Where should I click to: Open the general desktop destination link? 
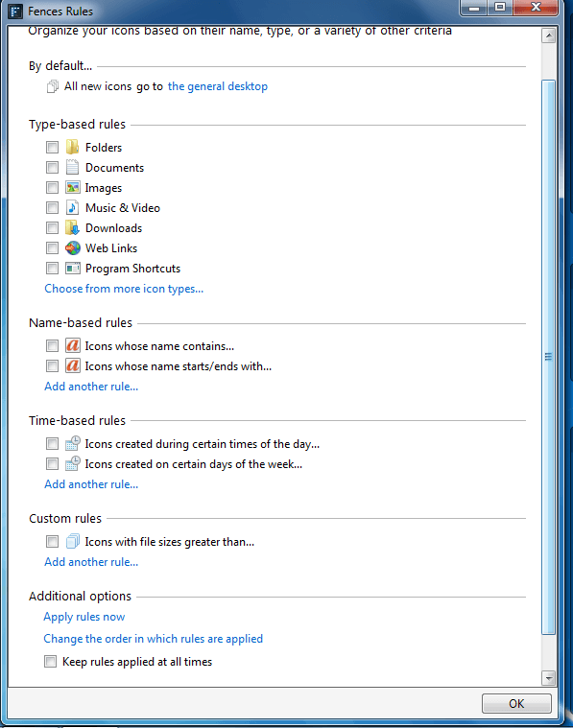[218, 86]
